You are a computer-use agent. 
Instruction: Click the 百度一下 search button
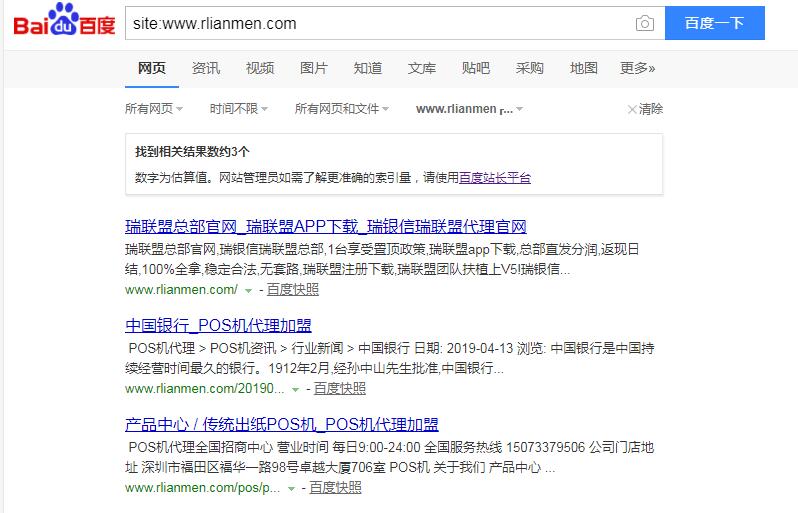(x=715, y=23)
